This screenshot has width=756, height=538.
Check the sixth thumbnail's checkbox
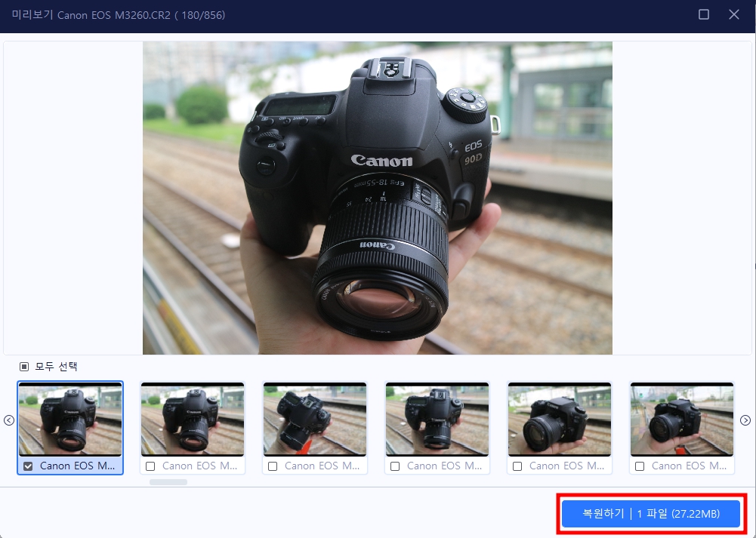(x=640, y=466)
